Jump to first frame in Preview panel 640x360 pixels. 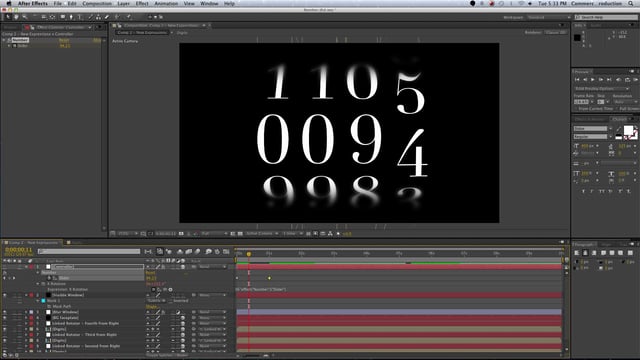click(577, 80)
